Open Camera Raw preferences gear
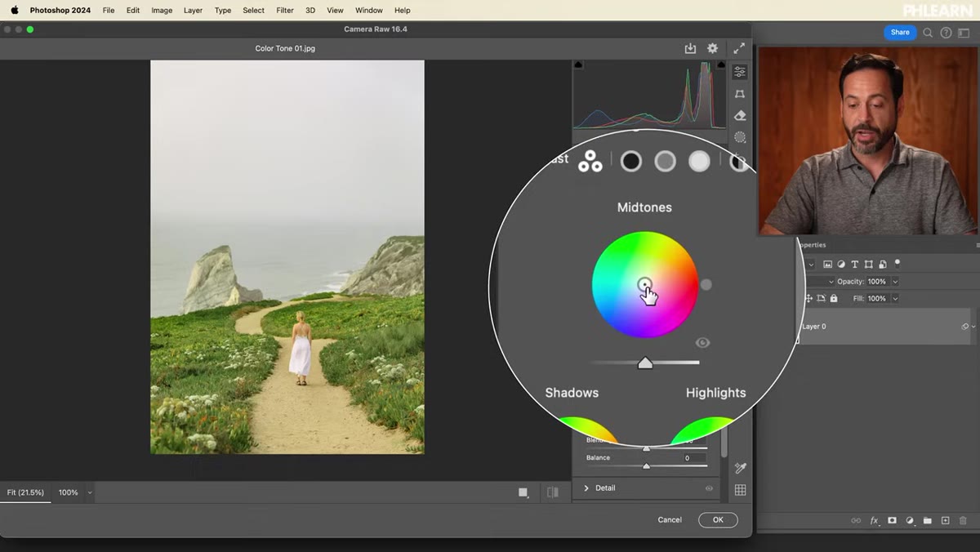 [x=712, y=48]
